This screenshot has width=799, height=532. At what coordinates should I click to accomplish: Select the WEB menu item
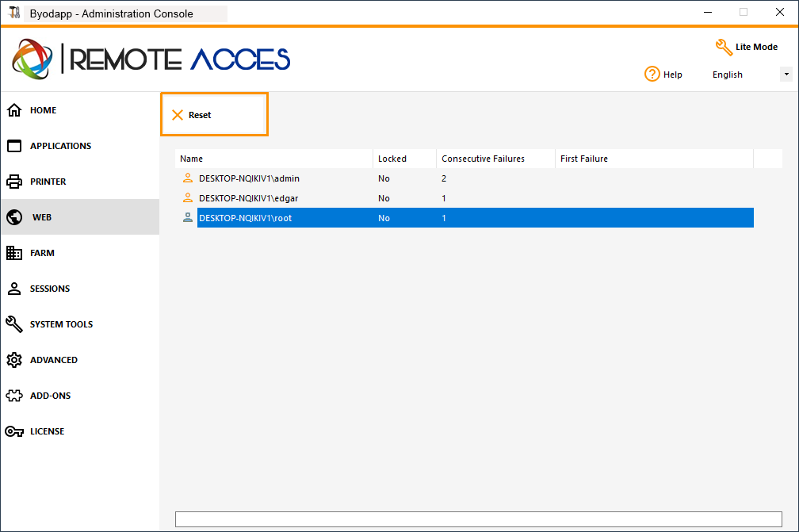point(80,217)
